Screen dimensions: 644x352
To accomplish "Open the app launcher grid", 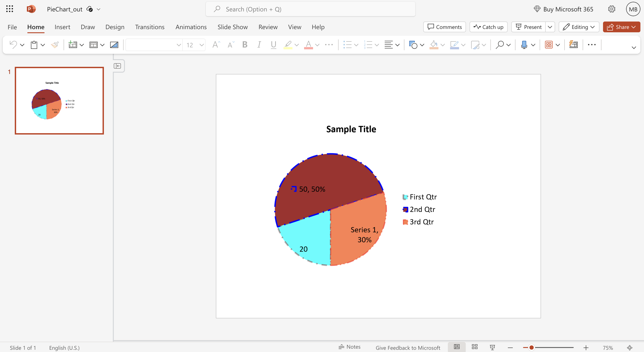I will click(x=9, y=9).
